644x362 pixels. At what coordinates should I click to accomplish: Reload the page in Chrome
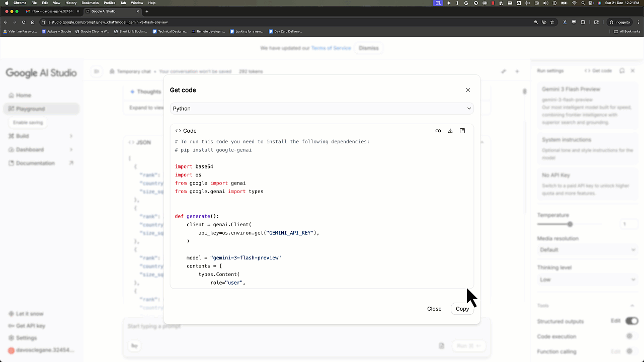[24, 22]
